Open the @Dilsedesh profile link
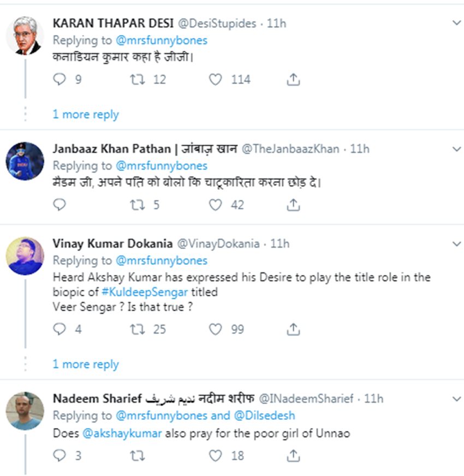464x476 pixels. coord(264,415)
